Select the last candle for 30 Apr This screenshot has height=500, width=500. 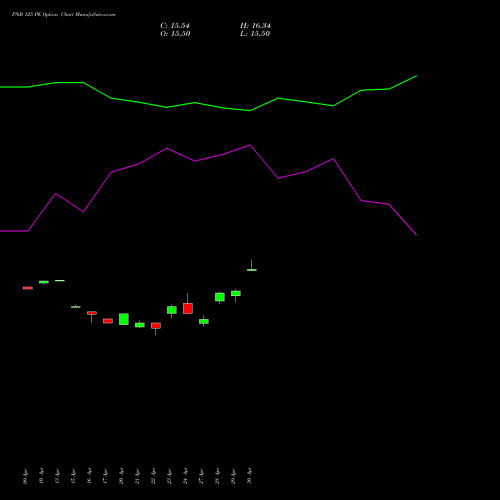(252, 270)
